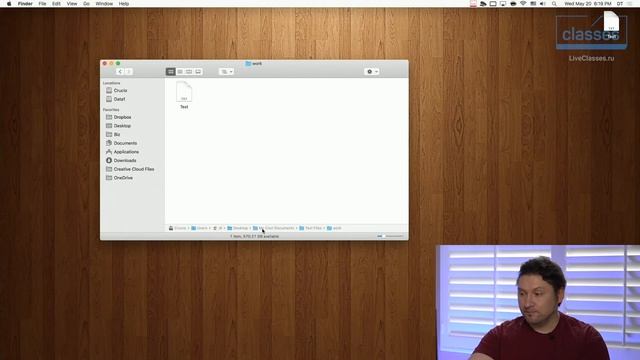Image resolution: width=640 pixels, height=360 pixels.
Task: Select the Test file on the desktop
Action: 611,24
